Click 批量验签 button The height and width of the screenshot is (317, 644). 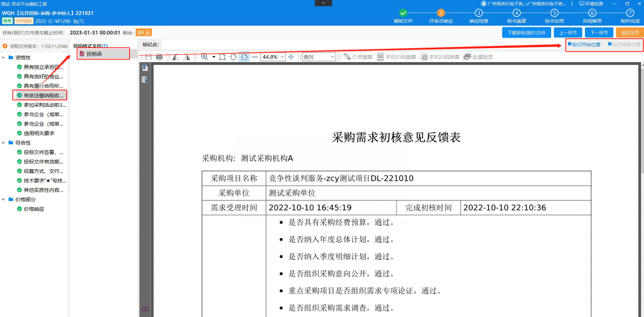[478, 57]
